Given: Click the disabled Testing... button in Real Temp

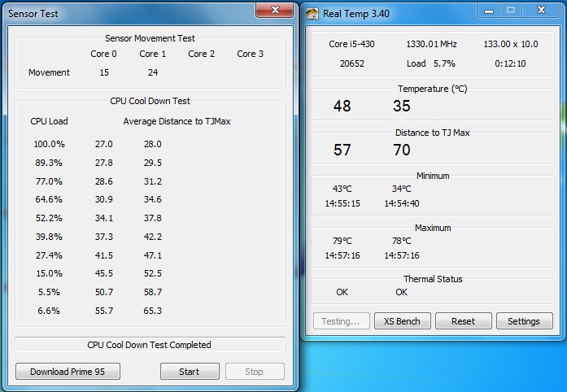Looking at the screenshot, I should [x=341, y=321].
